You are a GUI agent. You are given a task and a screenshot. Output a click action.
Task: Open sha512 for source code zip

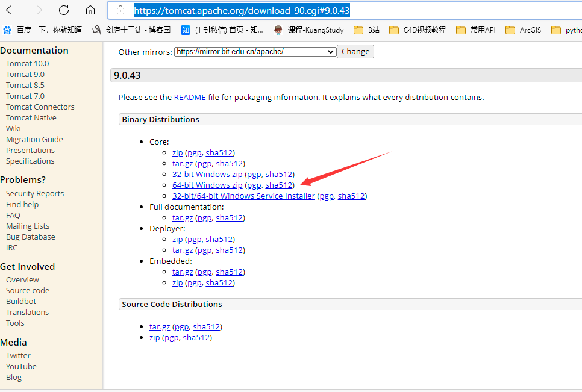coord(196,337)
